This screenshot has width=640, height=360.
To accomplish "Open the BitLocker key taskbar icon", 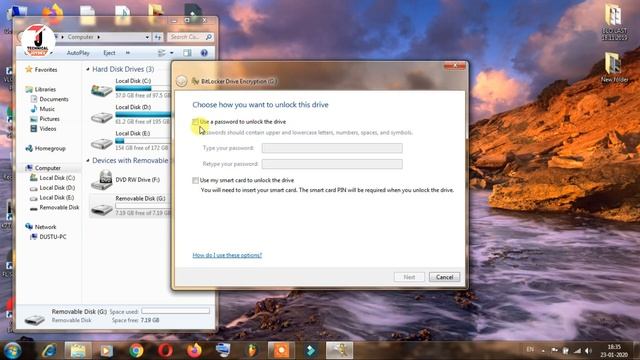I will pyautogui.click(x=339, y=350).
